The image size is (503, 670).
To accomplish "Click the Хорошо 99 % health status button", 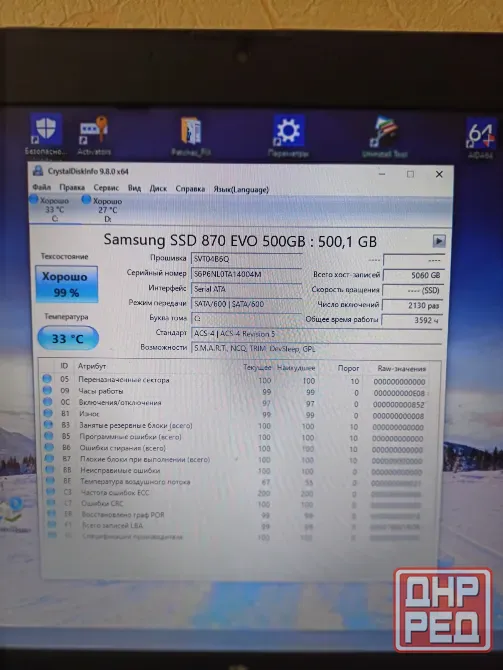I will pos(67,285).
